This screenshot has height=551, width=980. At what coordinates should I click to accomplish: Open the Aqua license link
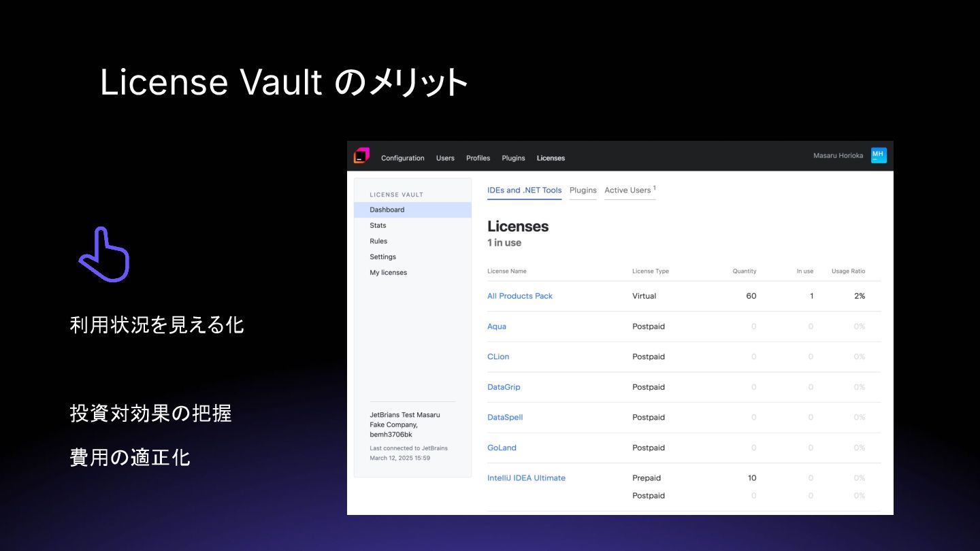pos(497,327)
